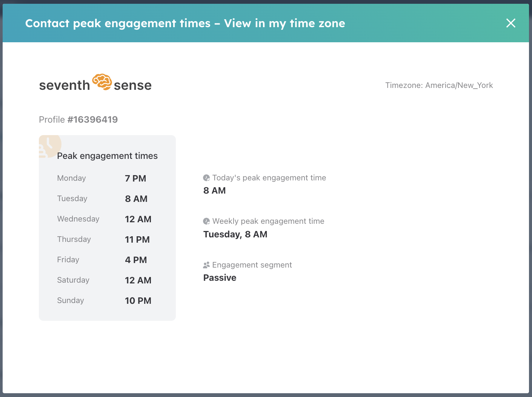532x397 pixels.
Task: Click the Friday row label
Action: point(68,260)
